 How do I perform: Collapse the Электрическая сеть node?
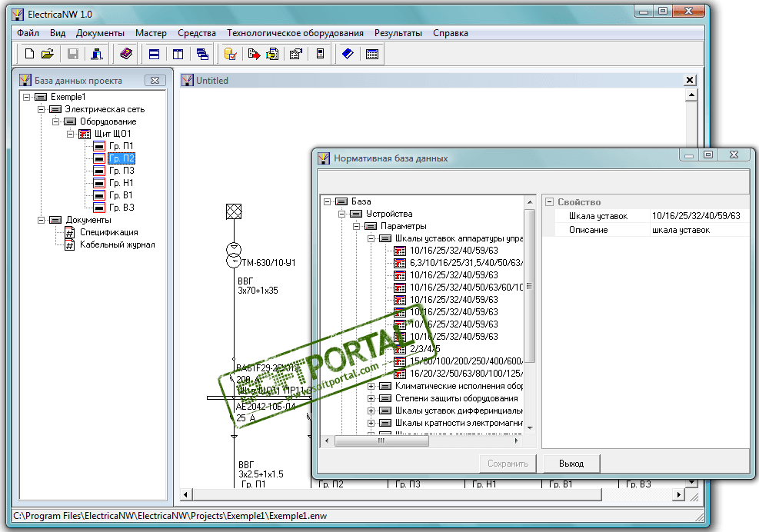tap(42, 109)
